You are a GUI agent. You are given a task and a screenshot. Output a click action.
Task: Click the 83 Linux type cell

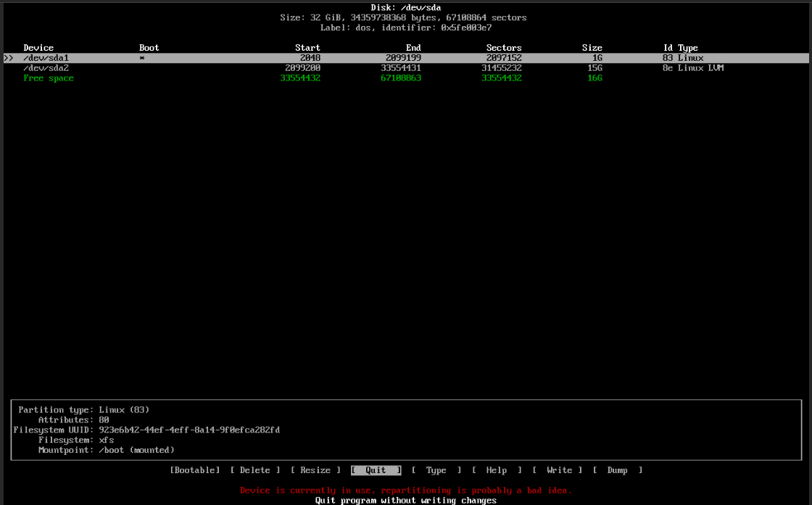683,58
